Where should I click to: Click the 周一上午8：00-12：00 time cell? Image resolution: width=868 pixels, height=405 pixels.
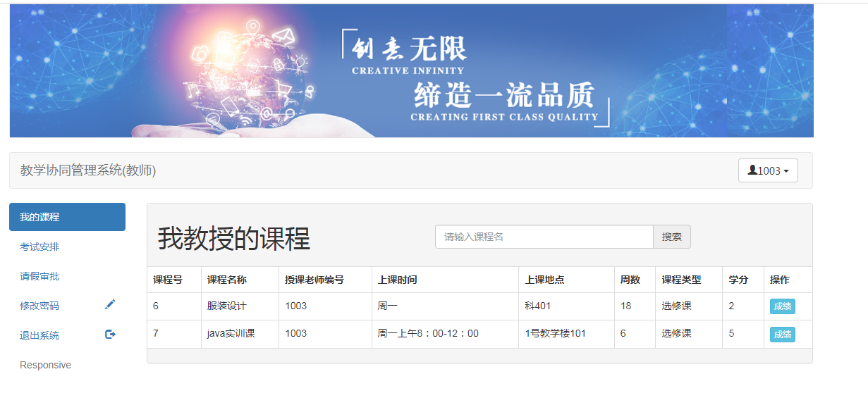pos(445,334)
